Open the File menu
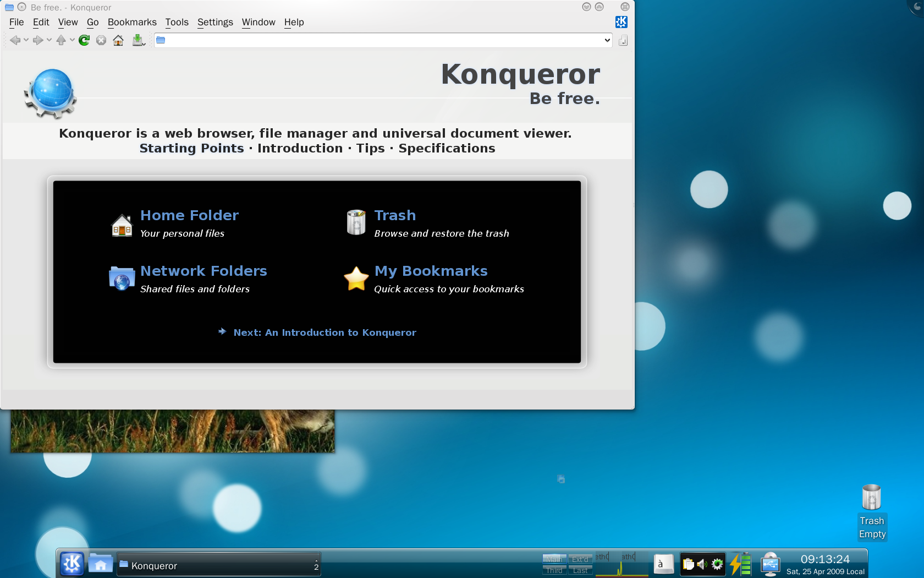 pyautogui.click(x=16, y=22)
